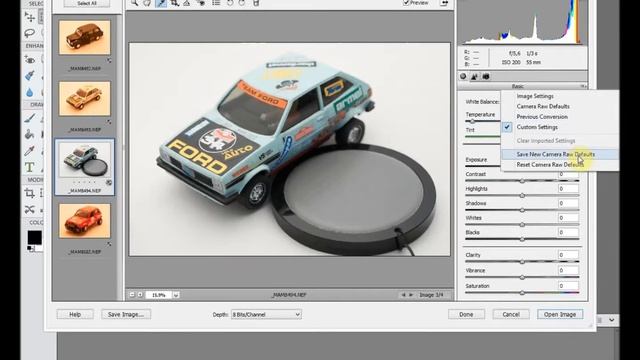Toggle full screen mode icon beside Preview

(444, 3)
